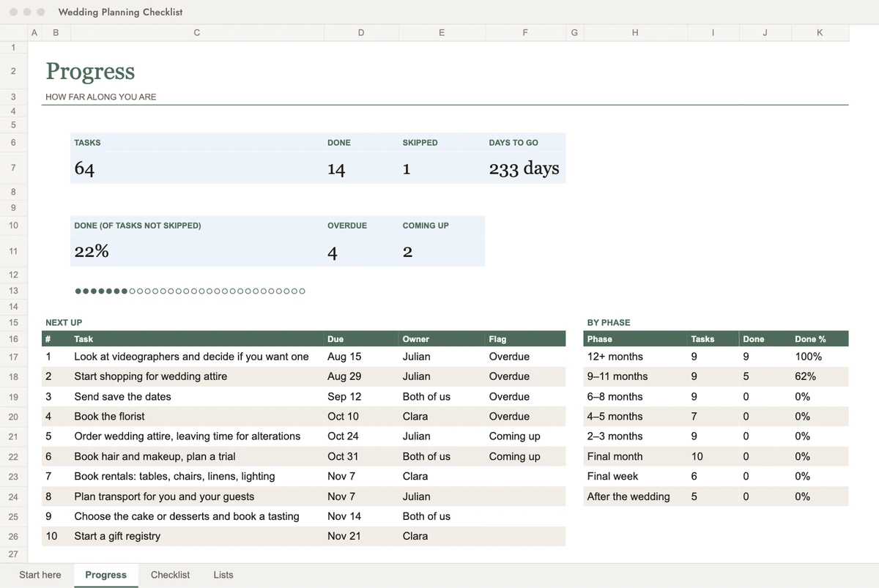
Task: Click 'Start shopping for wedding attire' task
Action: pyautogui.click(x=150, y=376)
